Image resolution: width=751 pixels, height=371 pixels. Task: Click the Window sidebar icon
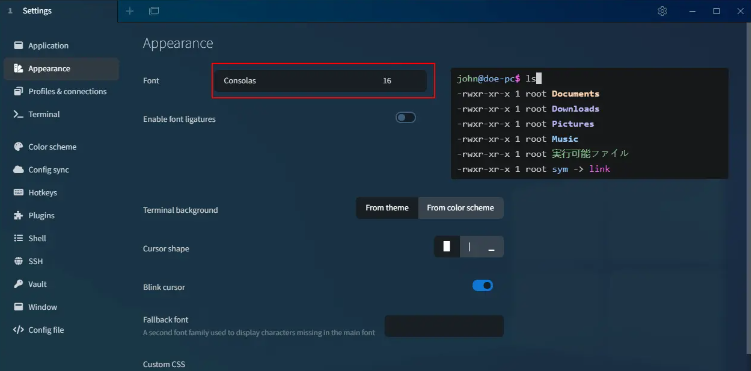(x=19, y=307)
